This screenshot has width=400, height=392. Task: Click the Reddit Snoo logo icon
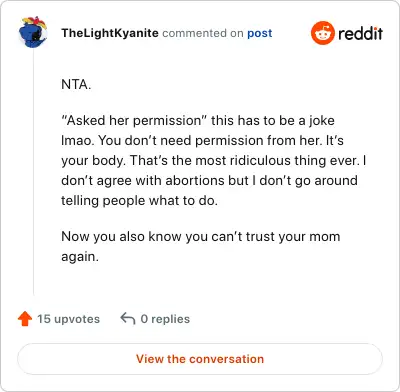pos(322,33)
